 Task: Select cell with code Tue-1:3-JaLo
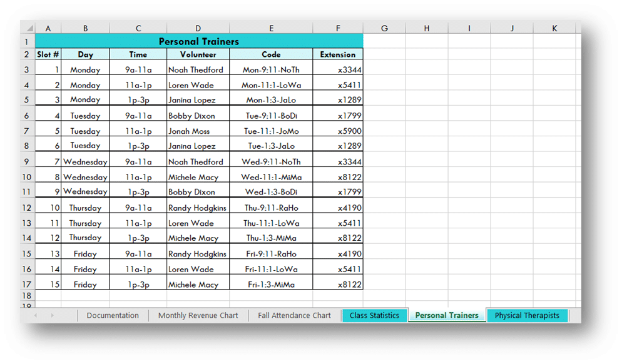[271, 144]
